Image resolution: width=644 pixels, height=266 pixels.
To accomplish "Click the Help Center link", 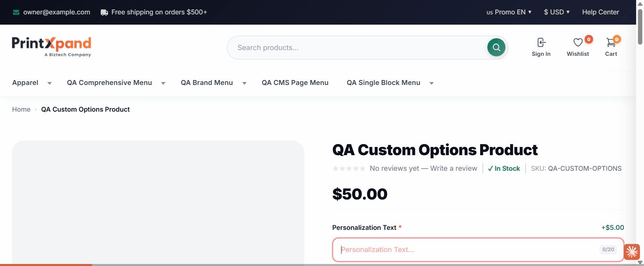I will click(600, 12).
